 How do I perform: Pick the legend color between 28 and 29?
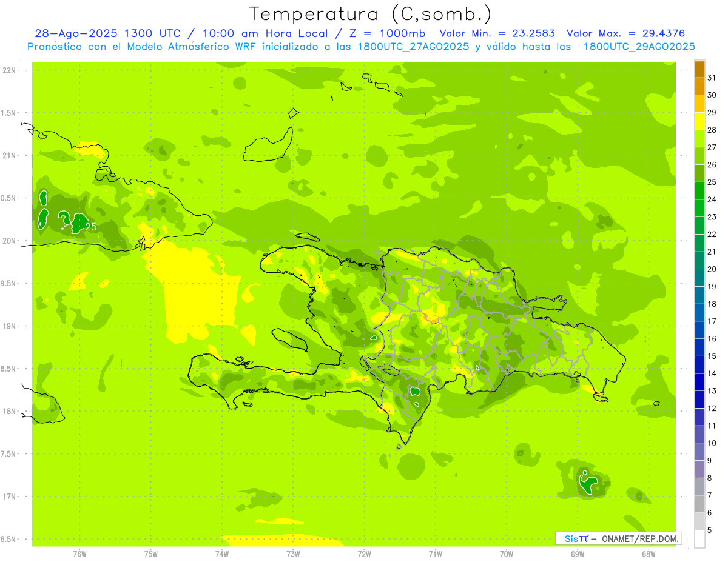pos(699,121)
